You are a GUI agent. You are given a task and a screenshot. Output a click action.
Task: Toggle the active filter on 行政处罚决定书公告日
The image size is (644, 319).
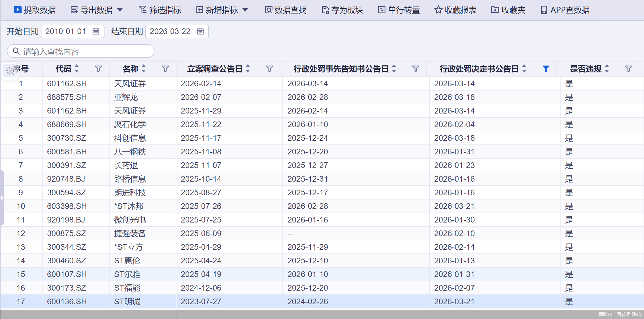[546, 69]
